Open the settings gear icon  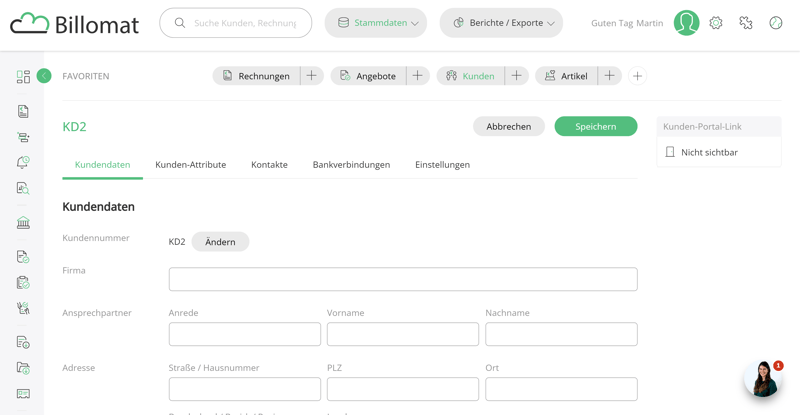(x=716, y=23)
